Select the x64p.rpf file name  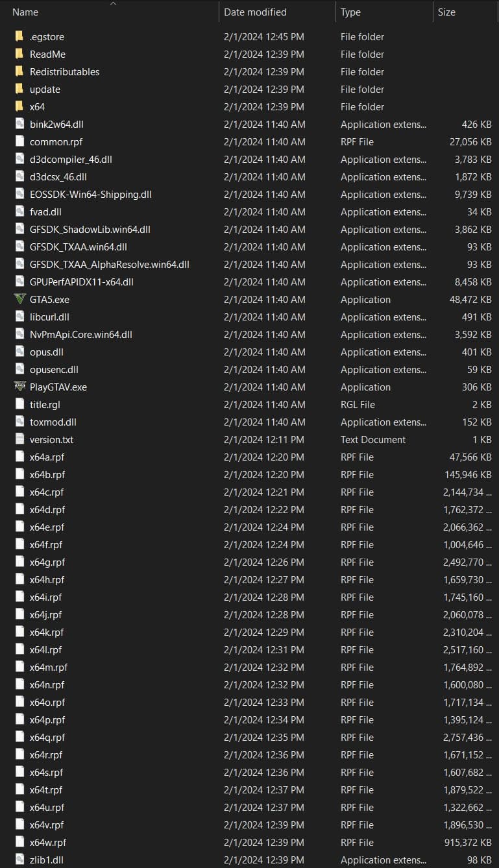tap(47, 719)
